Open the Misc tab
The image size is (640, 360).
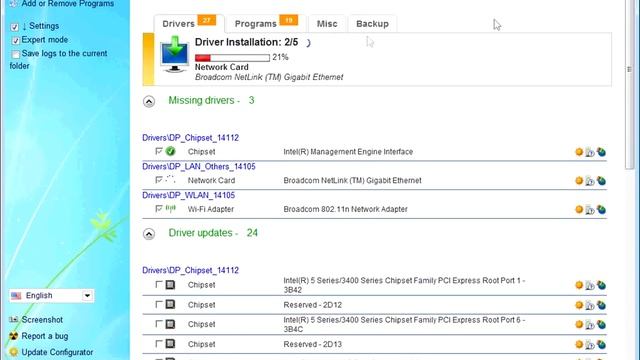[x=327, y=24]
